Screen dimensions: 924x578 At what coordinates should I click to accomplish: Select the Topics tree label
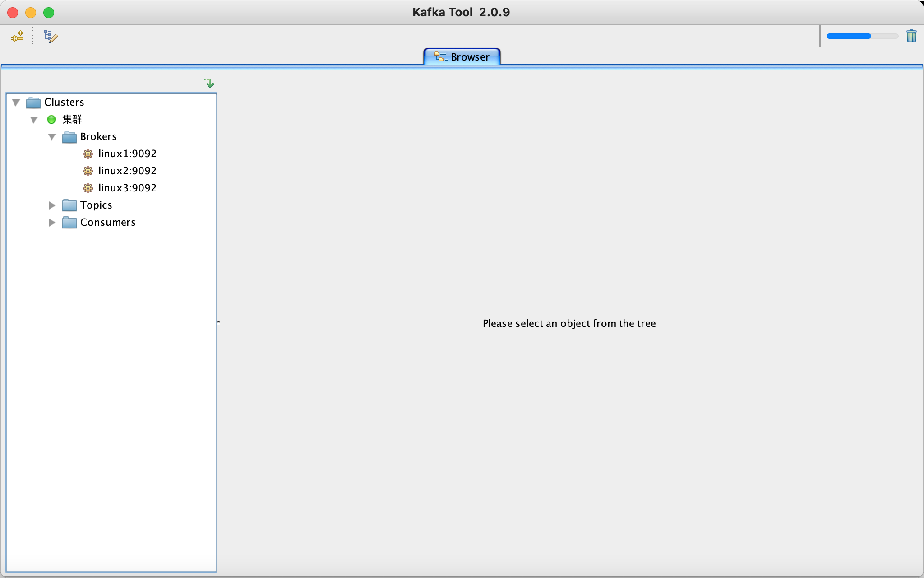(96, 205)
